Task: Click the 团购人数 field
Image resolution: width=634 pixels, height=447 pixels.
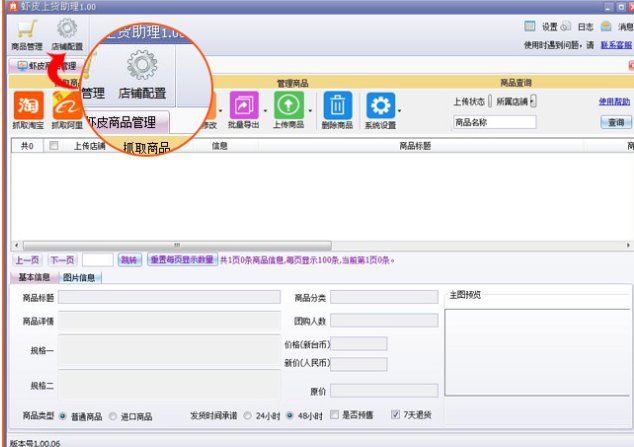Action: pyautogui.click(x=384, y=320)
